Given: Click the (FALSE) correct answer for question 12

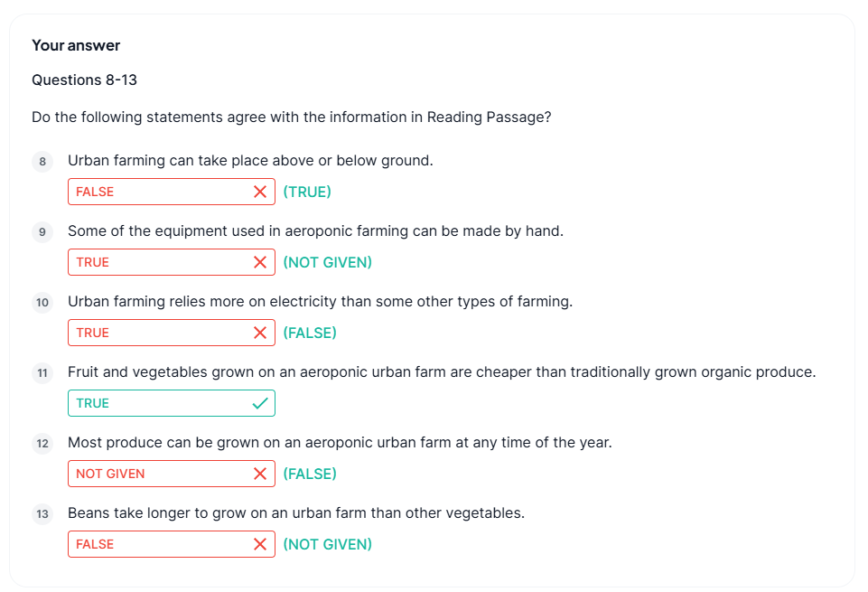Looking at the screenshot, I should coord(310,474).
